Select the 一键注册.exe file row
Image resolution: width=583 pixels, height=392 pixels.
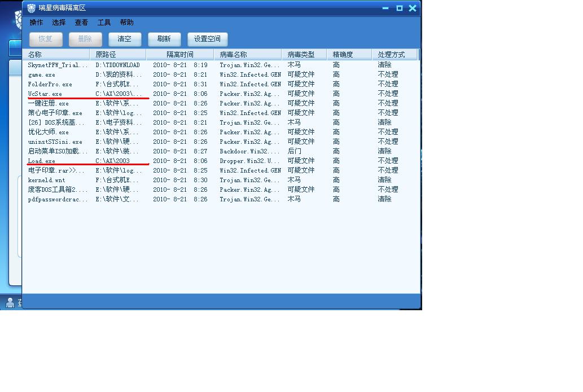pos(221,103)
